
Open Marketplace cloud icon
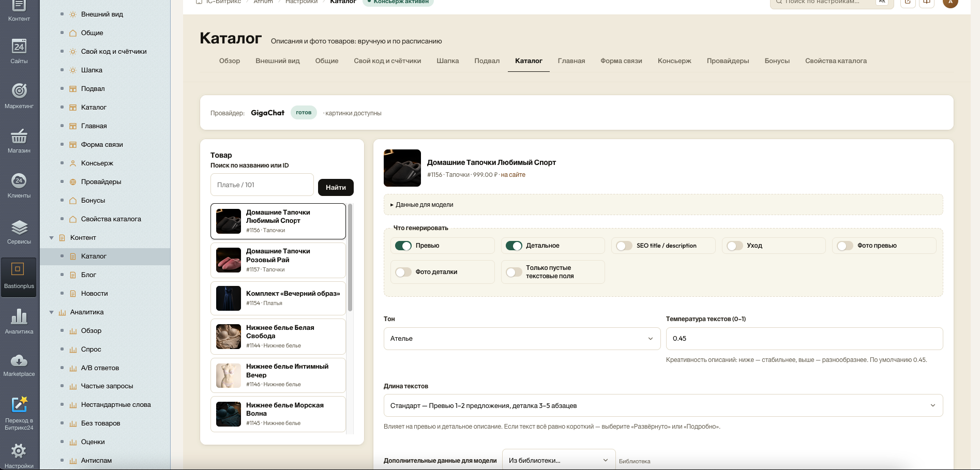19,360
